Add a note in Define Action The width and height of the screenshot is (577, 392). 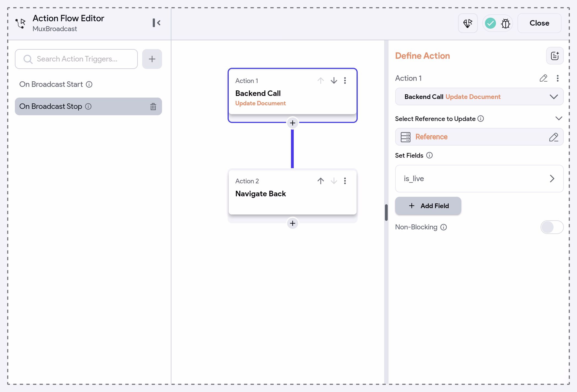click(x=555, y=56)
